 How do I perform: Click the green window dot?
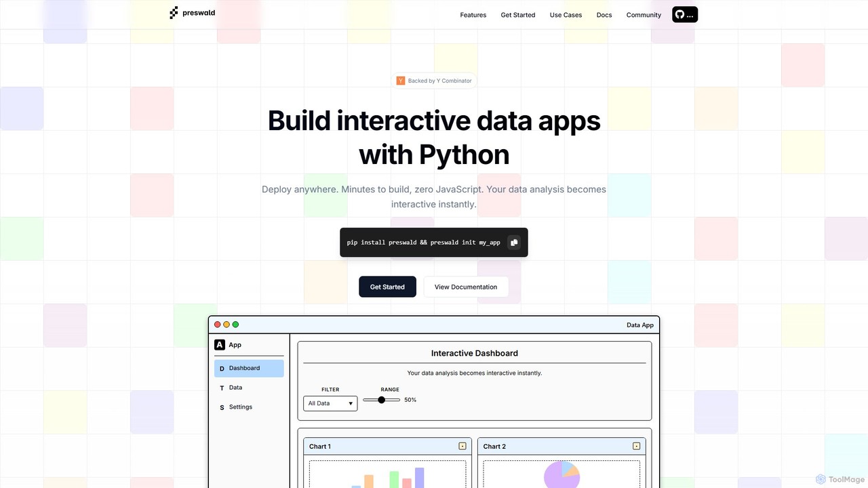tap(235, 325)
